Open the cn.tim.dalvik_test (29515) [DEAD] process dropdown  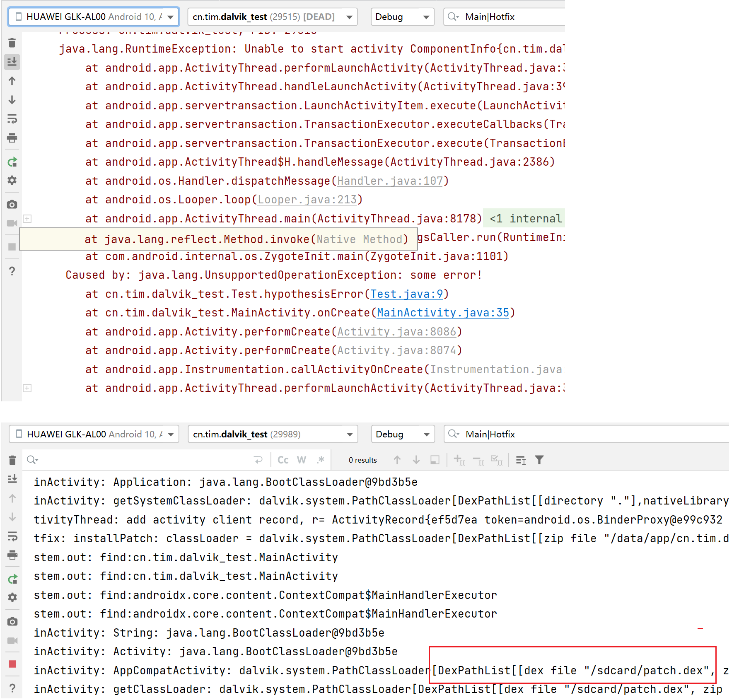[272, 17]
